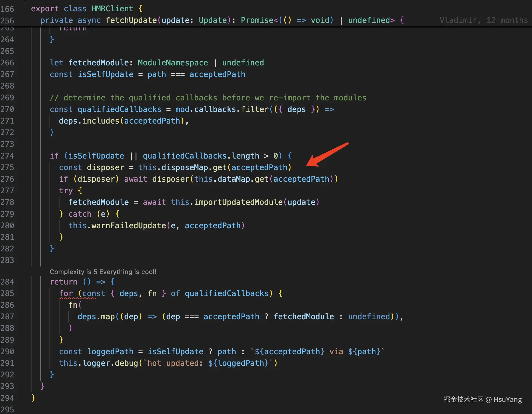This screenshot has height=414, width=532.
Task: Click the squiggly-underlined "for" keyword
Action: pyautogui.click(x=66, y=293)
